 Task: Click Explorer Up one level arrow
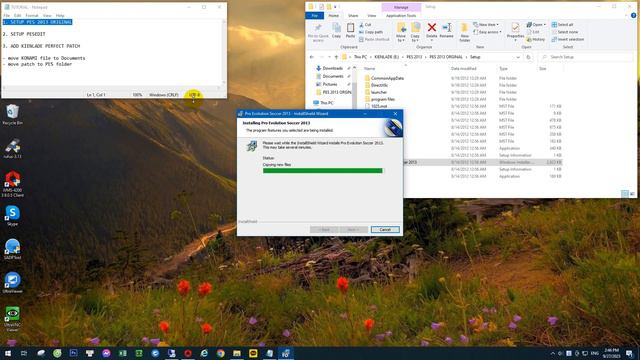pyautogui.click(x=336, y=57)
